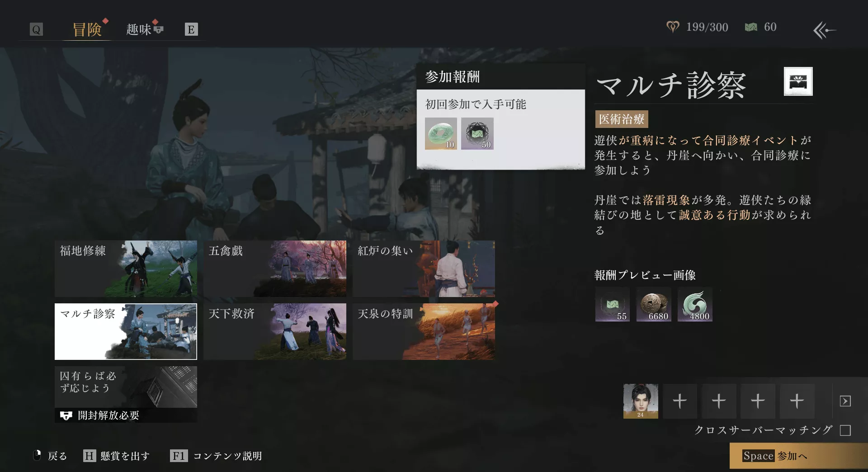Click the 4800 feather currency reward icon
The height and width of the screenshot is (472, 868).
pos(695,304)
